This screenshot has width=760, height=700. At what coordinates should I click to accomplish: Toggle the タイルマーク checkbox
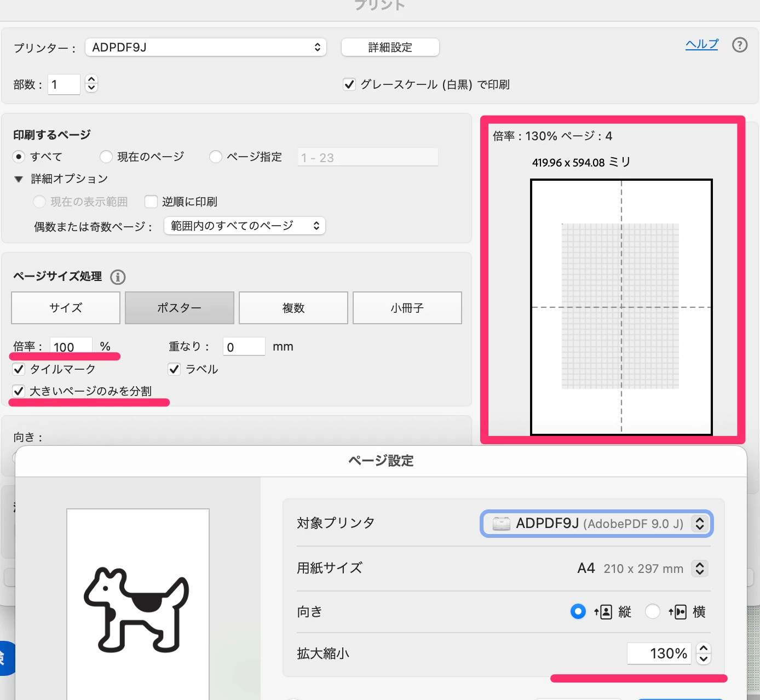pyautogui.click(x=19, y=369)
